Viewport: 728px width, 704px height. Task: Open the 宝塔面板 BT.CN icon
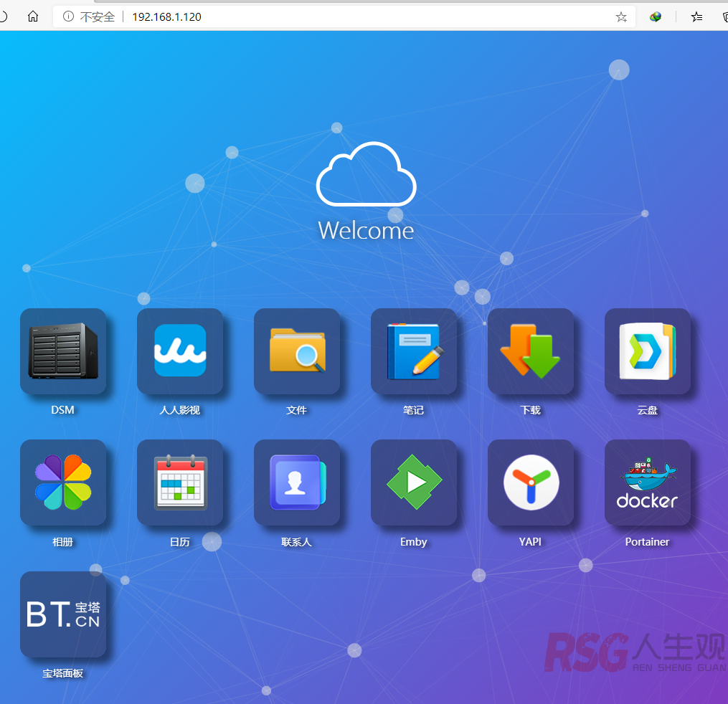[63, 614]
